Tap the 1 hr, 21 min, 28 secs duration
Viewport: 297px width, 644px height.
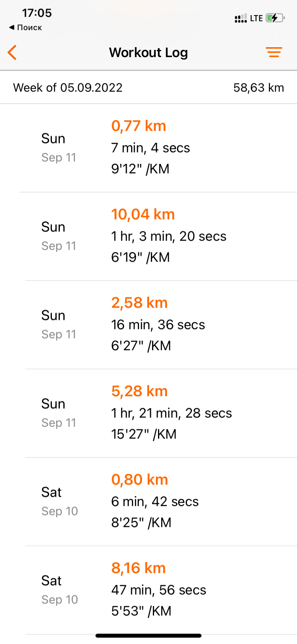coord(171,413)
